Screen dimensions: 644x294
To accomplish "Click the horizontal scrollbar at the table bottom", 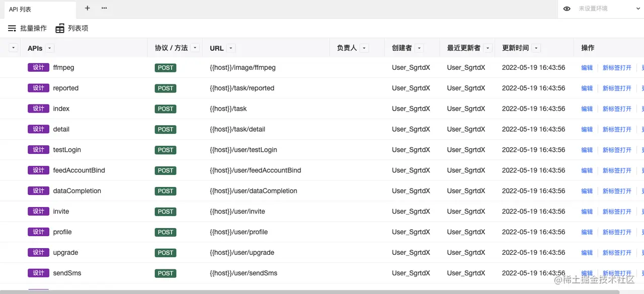I will [309, 291].
